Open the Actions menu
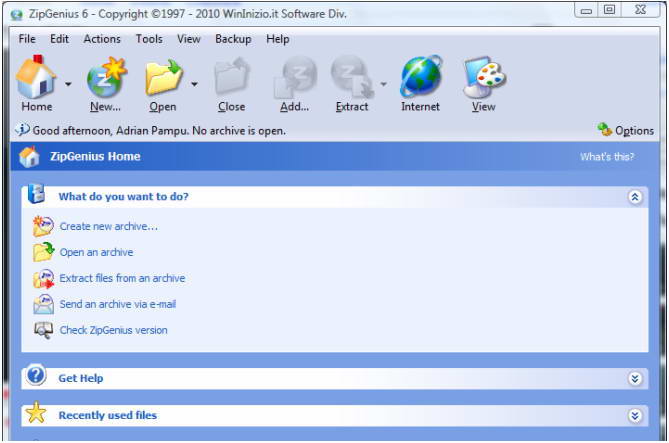The width and height of the screenshot is (669, 443). click(x=102, y=39)
